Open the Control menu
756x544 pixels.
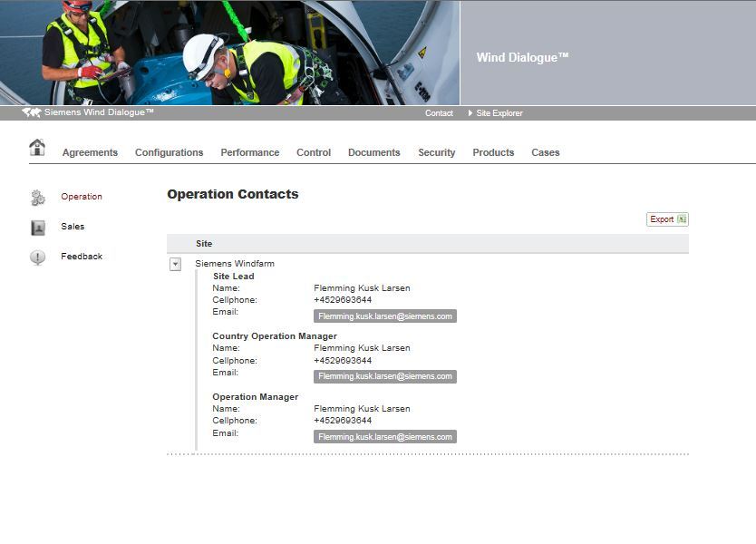[314, 152]
